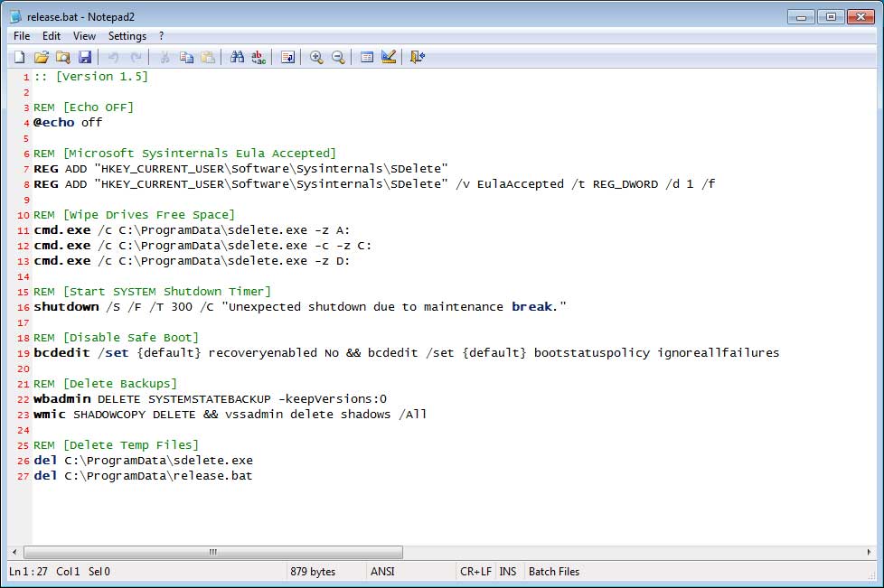Click 'REM [Disable Safe Boot]' comment
This screenshot has height=588, width=884.
click(x=116, y=338)
